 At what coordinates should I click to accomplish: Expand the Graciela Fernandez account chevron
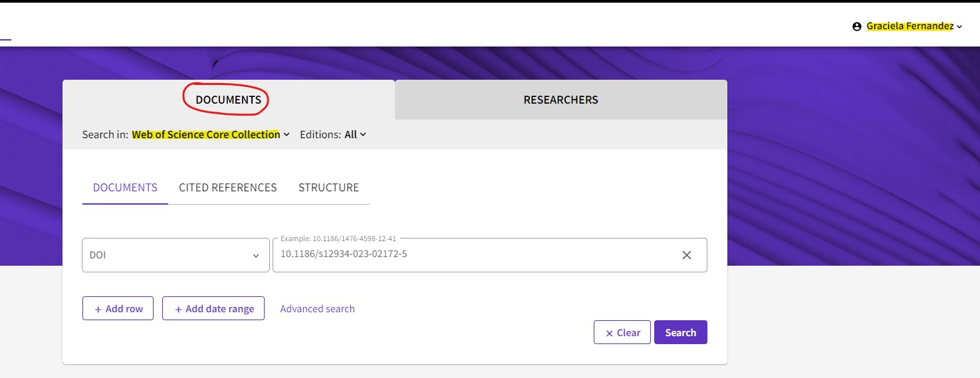(x=959, y=27)
